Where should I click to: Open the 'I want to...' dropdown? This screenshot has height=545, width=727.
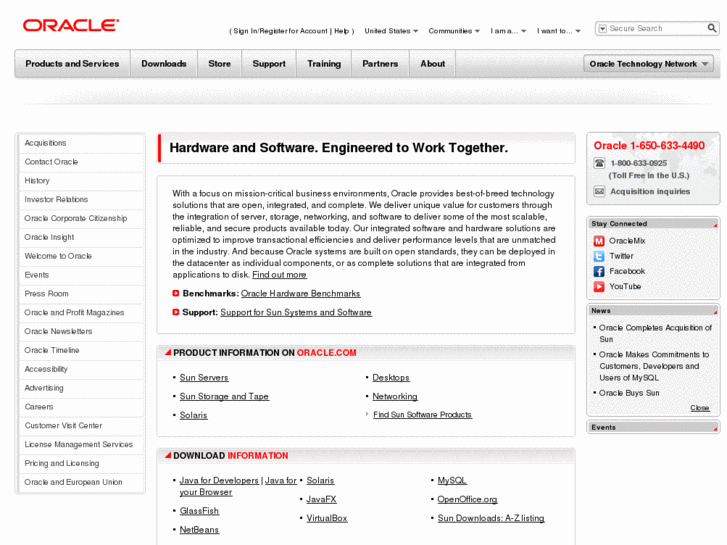tap(559, 31)
